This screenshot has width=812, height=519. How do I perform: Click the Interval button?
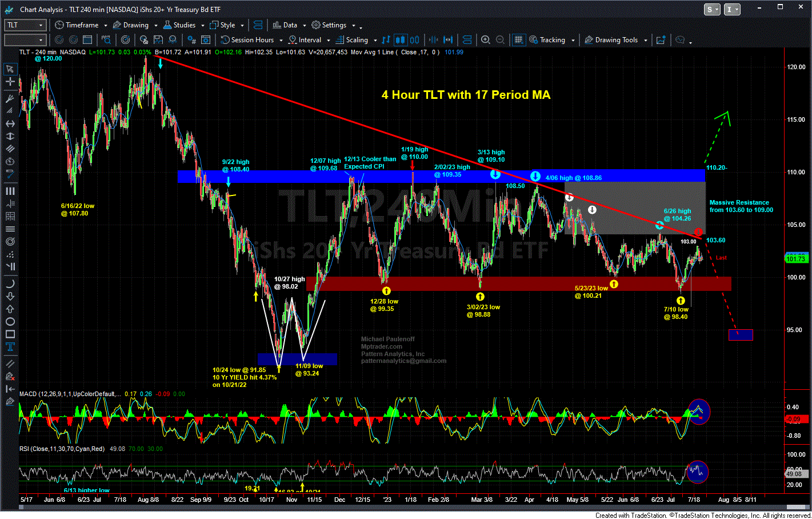[x=305, y=40]
